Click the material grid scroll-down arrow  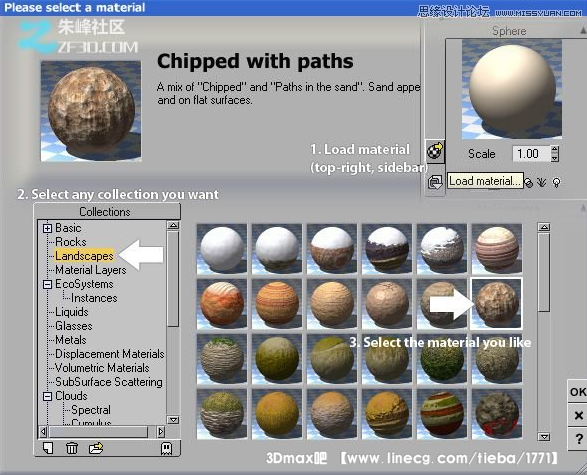544,437
